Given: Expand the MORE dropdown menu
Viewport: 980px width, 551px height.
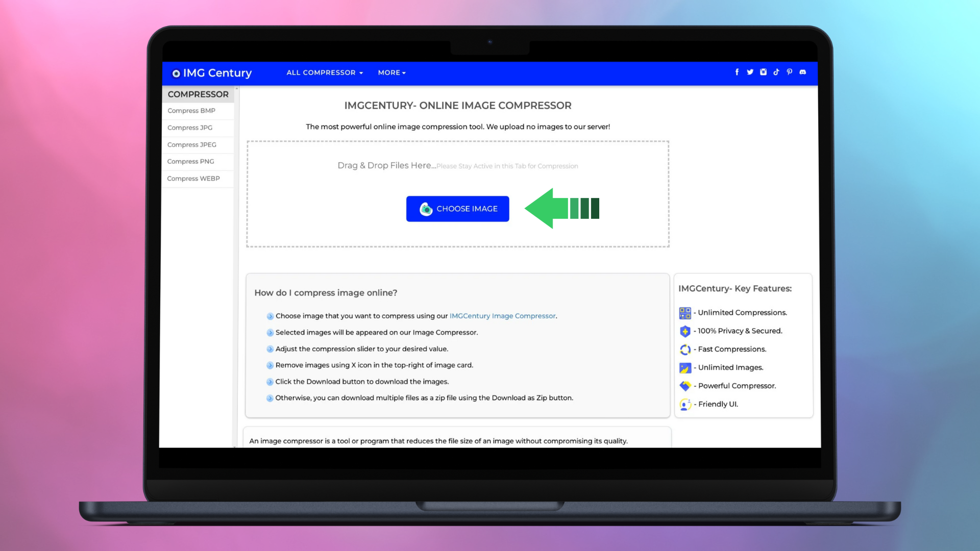Looking at the screenshot, I should pyautogui.click(x=391, y=72).
